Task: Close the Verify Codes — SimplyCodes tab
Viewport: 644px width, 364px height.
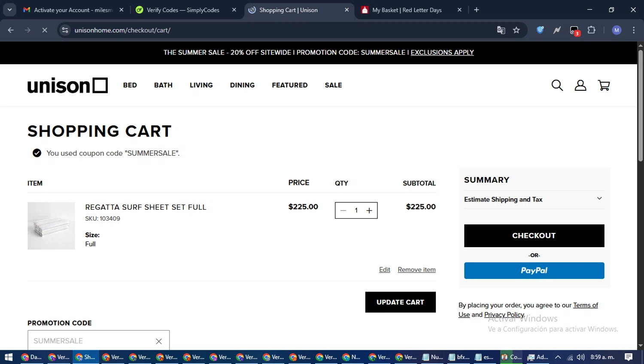Action: coord(234,10)
